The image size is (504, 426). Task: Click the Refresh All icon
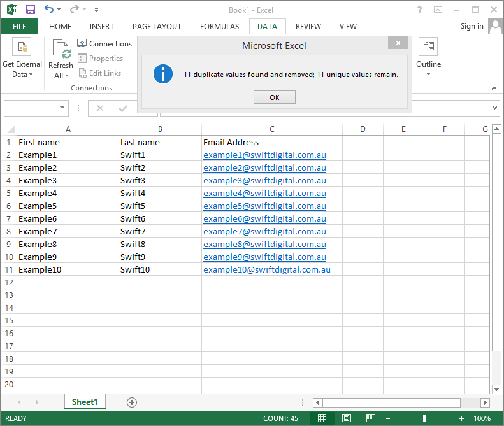[x=61, y=49]
